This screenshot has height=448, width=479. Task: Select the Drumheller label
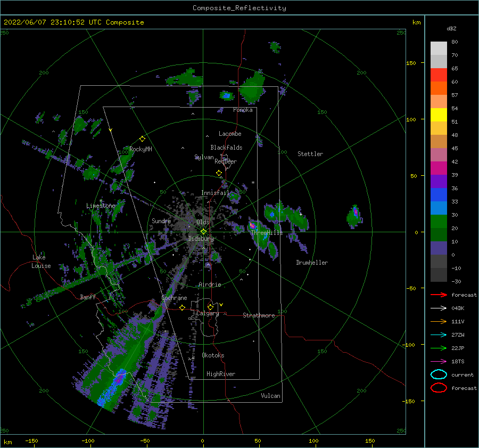(x=312, y=263)
